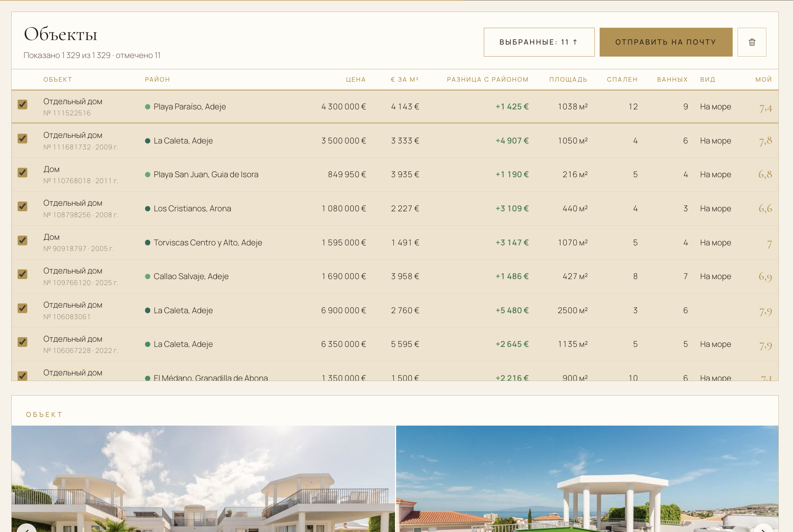The height and width of the screenshot is (532, 793).
Task: Sort table by the Цена column header
Action: pyautogui.click(x=356, y=79)
